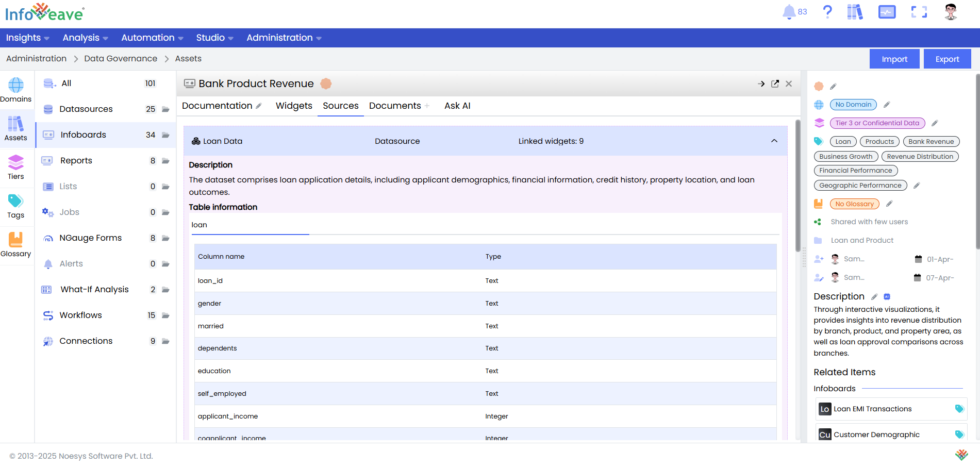980x468 pixels.
Task: Select What-If Analysis asset category
Action: (x=106, y=290)
